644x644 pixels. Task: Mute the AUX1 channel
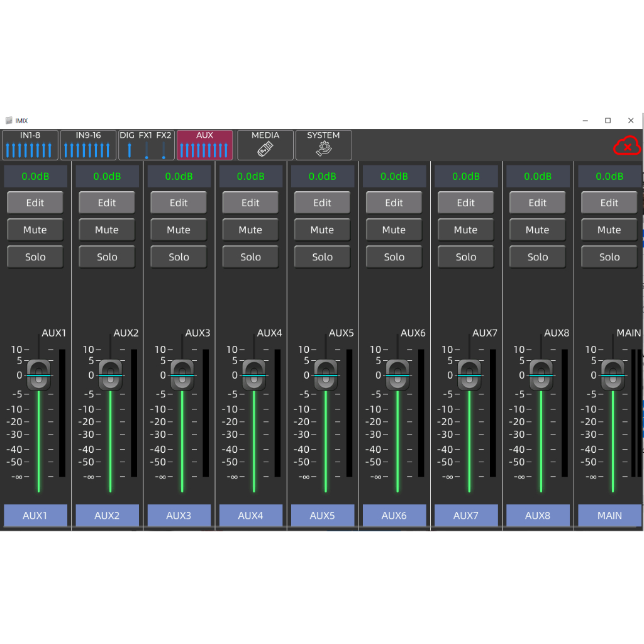35,230
